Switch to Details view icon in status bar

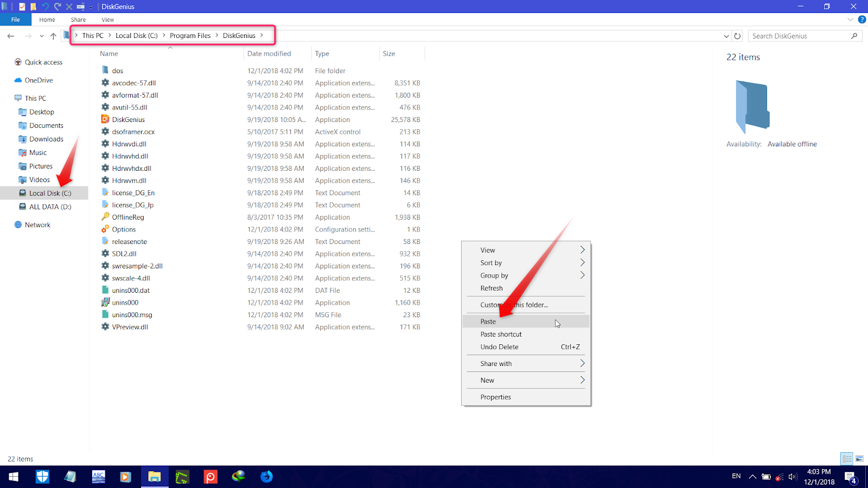pyautogui.click(x=847, y=459)
